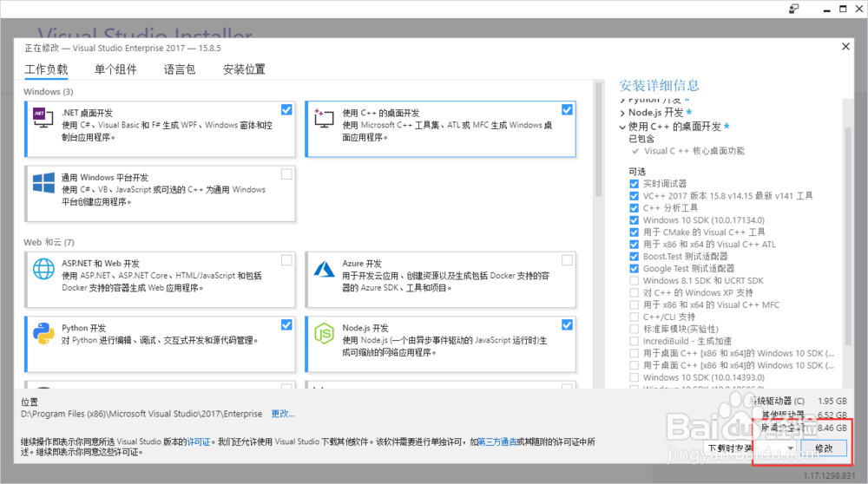Close the modify workloads dialog

(x=845, y=47)
